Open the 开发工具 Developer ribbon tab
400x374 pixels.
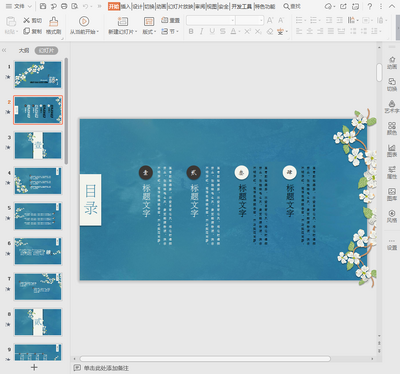pos(242,6)
